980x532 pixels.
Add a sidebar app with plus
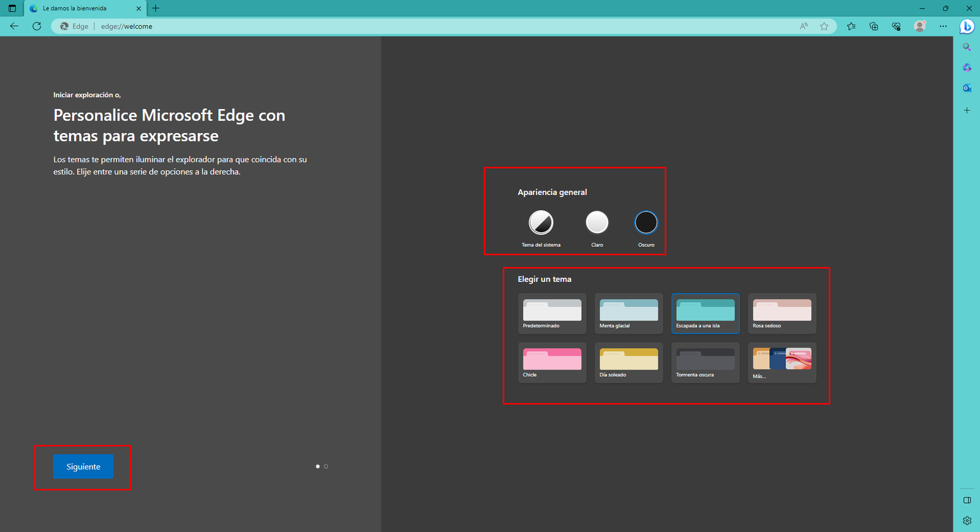click(967, 110)
